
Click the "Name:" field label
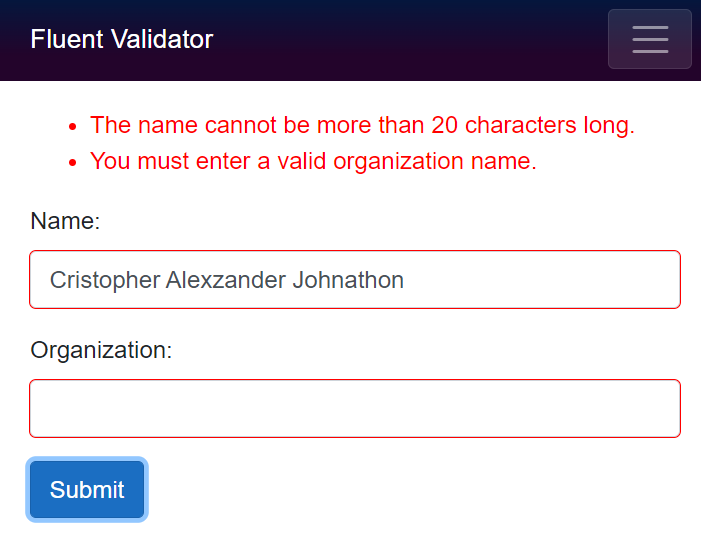pyautogui.click(x=65, y=221)
